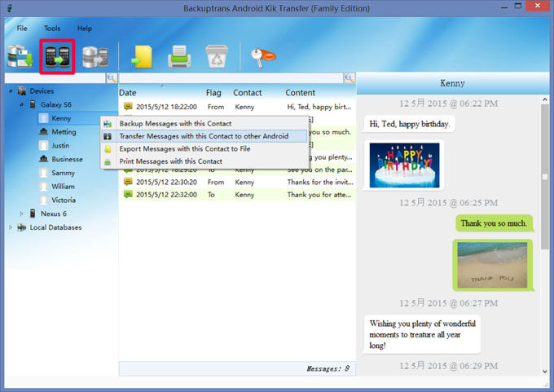
Task: Click the search icon above the Devices tree
Action: (x=112, y=78)
